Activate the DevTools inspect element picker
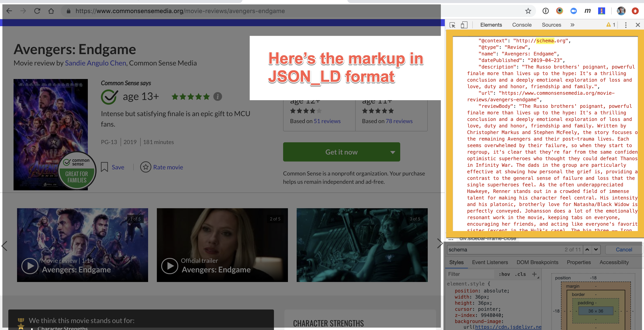The image size is (644, 330). tap(452, 25)
